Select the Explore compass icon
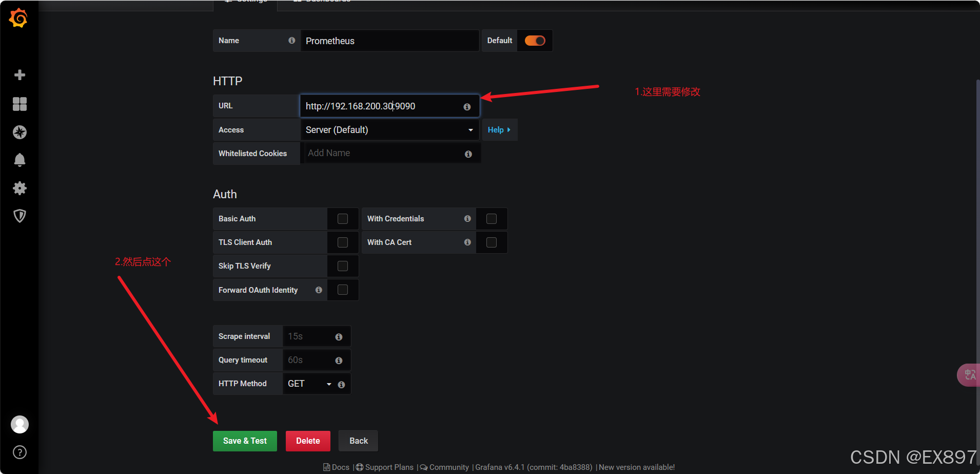The image size is (980, 474). [19, 132]
